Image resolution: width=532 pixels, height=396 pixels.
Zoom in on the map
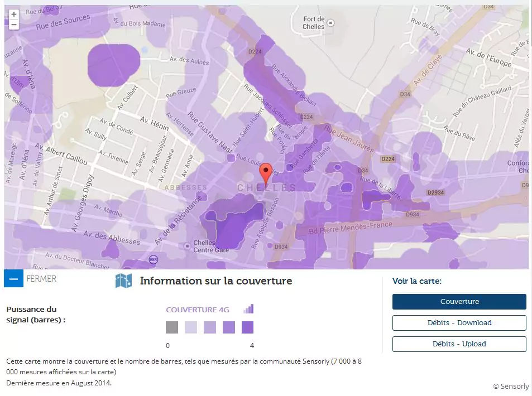point(14,15)
